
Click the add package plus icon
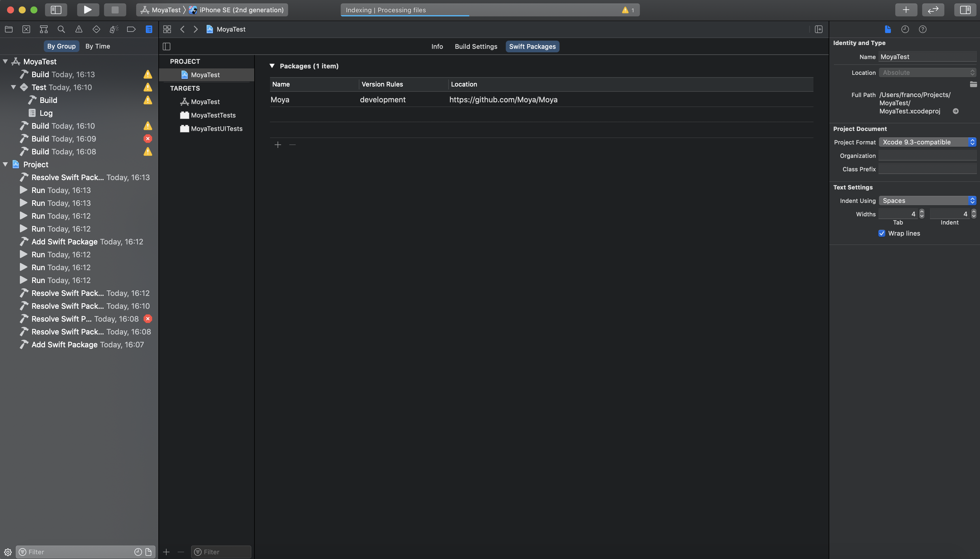278,145
